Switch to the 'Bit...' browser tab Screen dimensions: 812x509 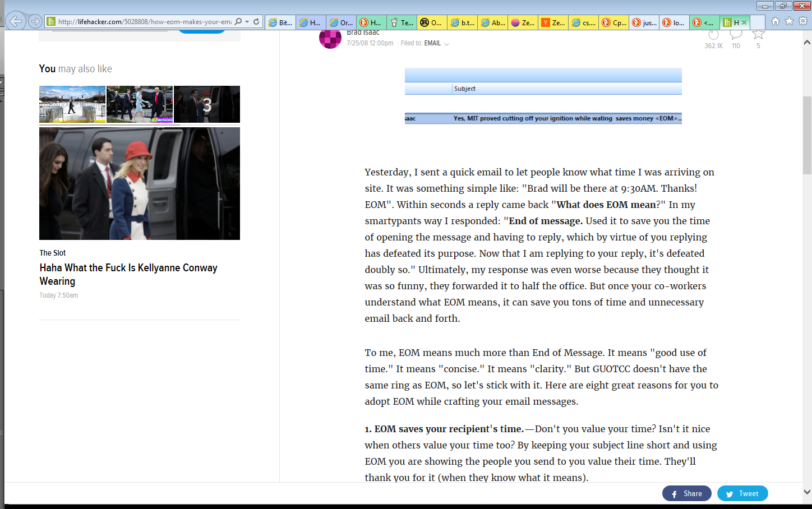point(280,22)
